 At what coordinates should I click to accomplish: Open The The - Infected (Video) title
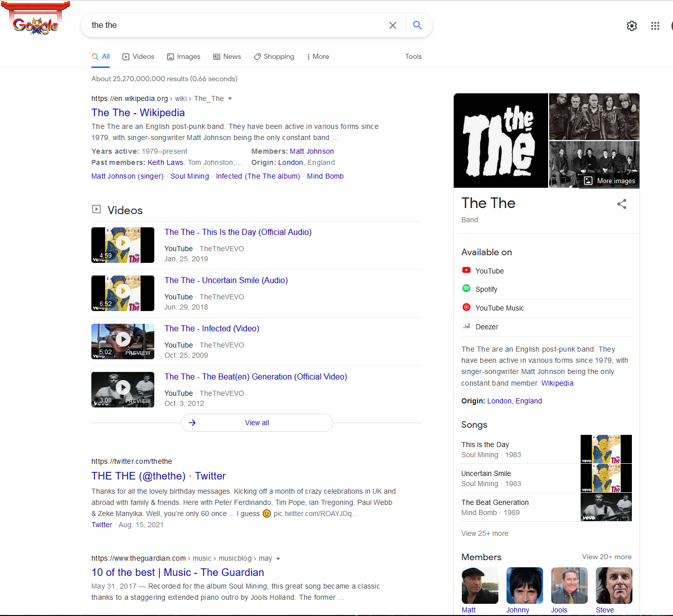pyautogui.click(x=212, y=328)
